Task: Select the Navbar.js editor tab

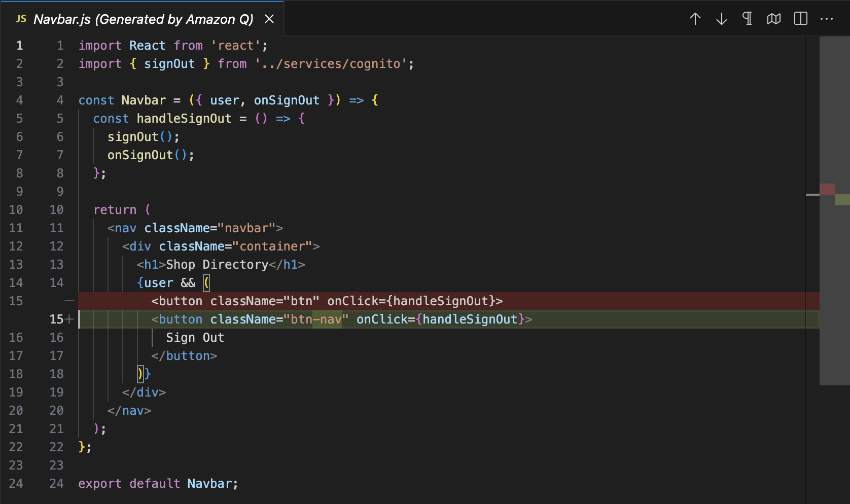Action: (x=142, y=19)
